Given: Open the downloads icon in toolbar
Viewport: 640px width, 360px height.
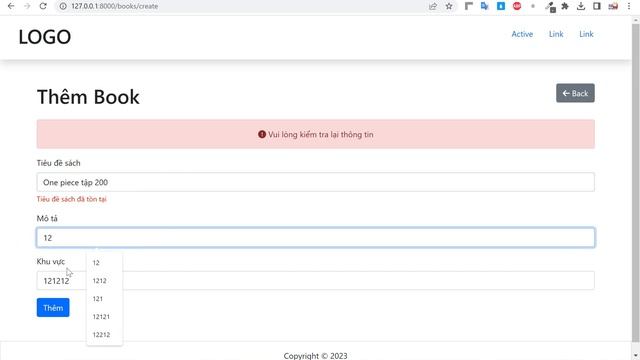Looking at the screenshot, I should [x=581, y=6].
